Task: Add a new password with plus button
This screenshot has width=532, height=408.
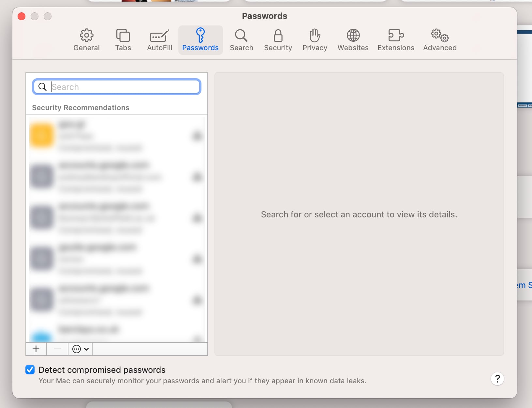Action: point(36,349)
